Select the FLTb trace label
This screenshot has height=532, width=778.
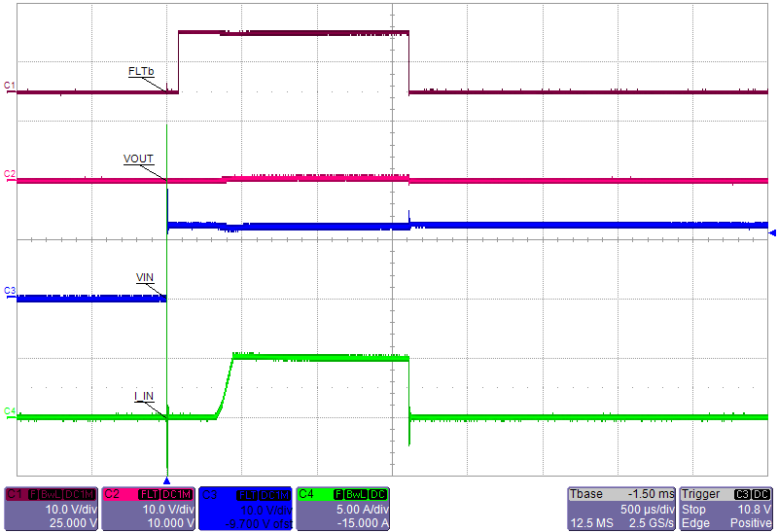(x=141, y=72)
